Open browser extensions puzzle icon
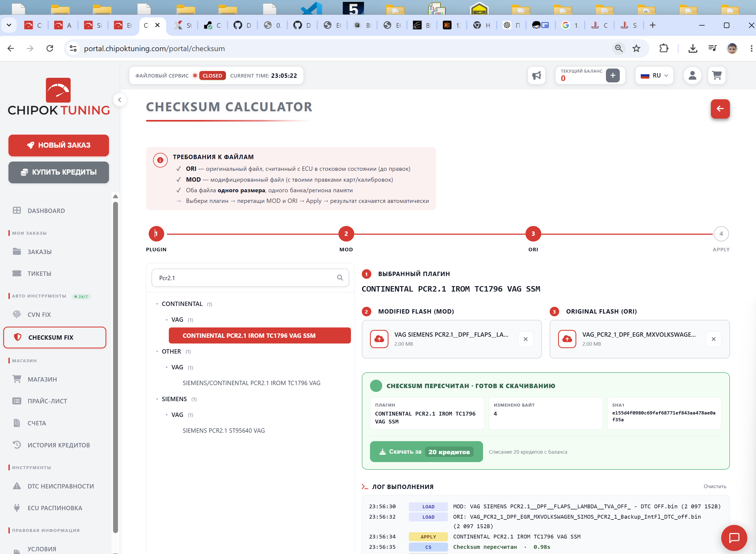Viewport: 756px width, 554px height. coord(664,48)
